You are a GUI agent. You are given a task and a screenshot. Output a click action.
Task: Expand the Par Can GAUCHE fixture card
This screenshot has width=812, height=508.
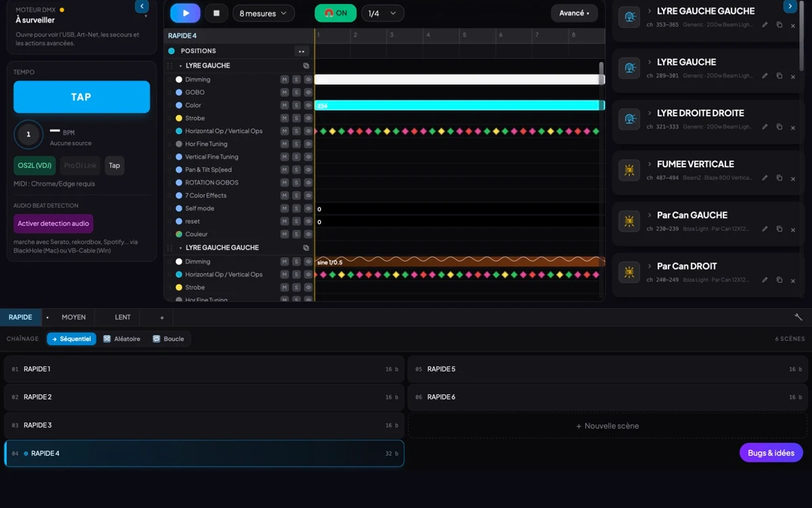click(650, 215)
